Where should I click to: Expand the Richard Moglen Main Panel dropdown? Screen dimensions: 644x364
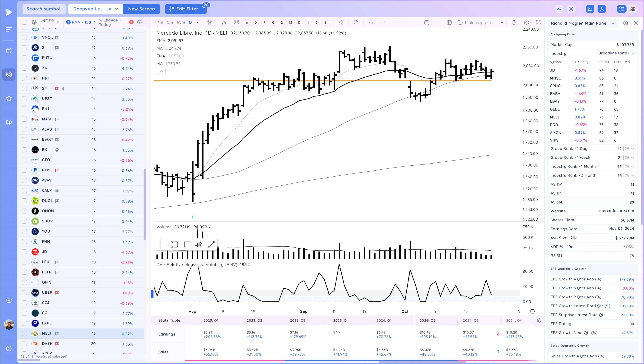pos(613,23)
